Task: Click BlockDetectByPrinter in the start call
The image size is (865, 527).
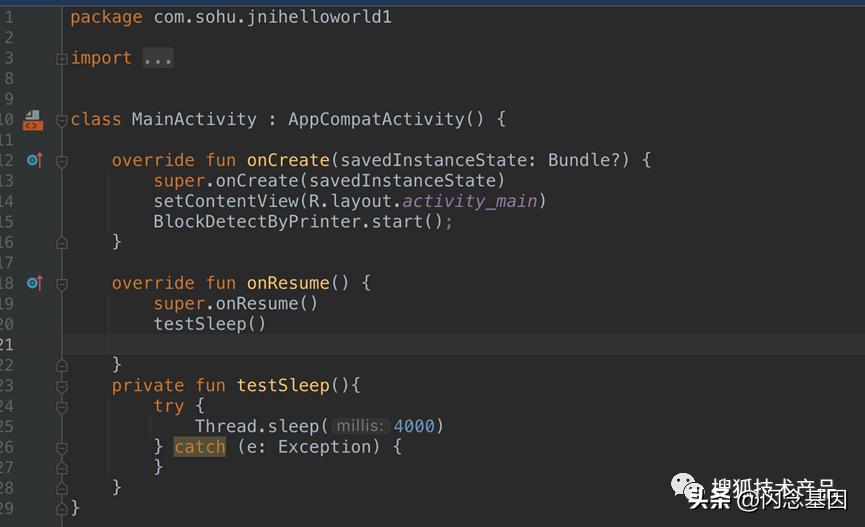Action: pos(257,222)
